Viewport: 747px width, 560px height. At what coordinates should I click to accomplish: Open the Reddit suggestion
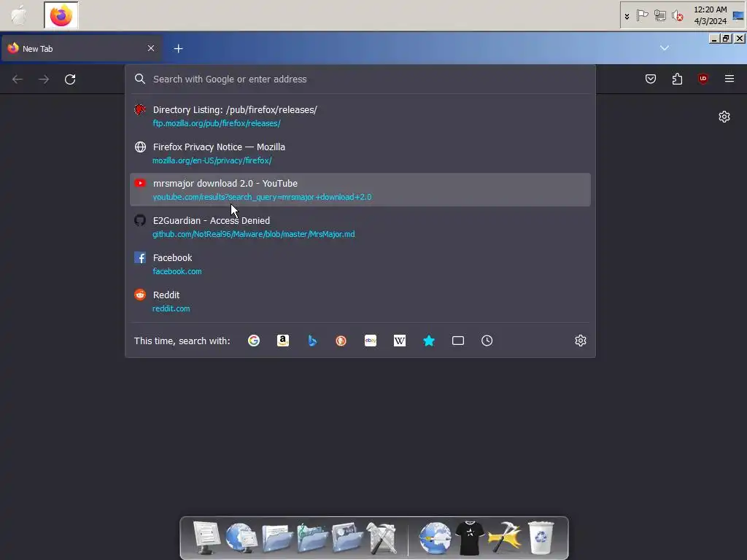tap(360, 301)
